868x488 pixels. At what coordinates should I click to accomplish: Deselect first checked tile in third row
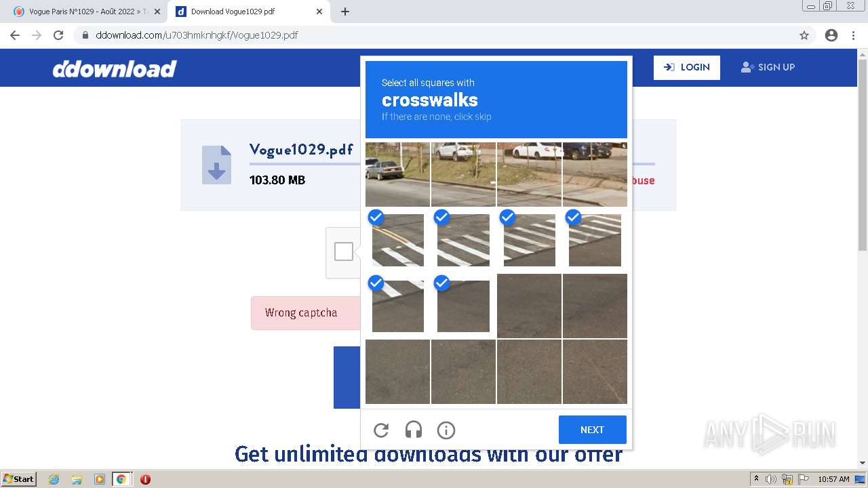(397, 306)
